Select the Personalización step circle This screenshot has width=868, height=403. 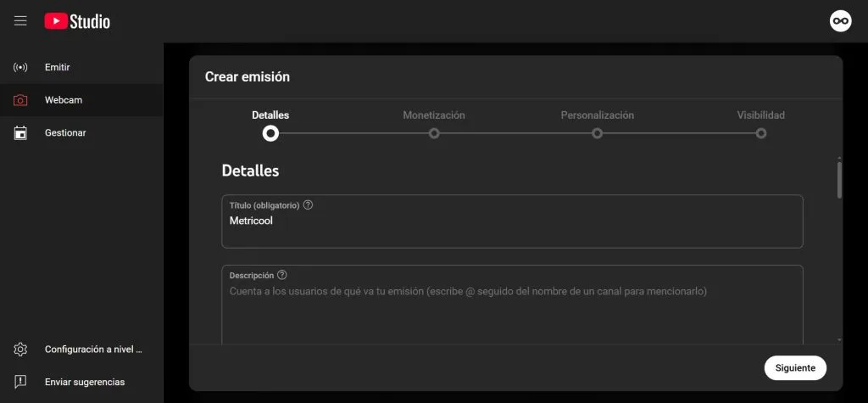pyautogui.click(x=598, y=133)
